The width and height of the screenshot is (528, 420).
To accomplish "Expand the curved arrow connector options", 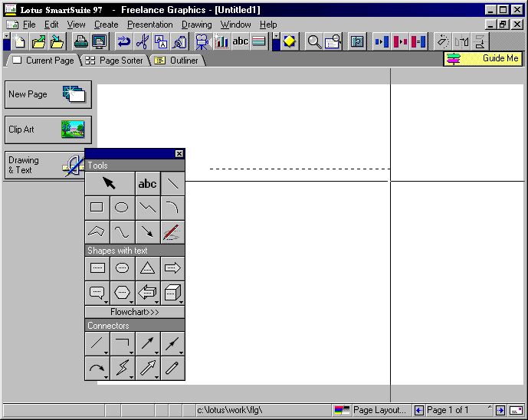I will [x=106, y=377].
